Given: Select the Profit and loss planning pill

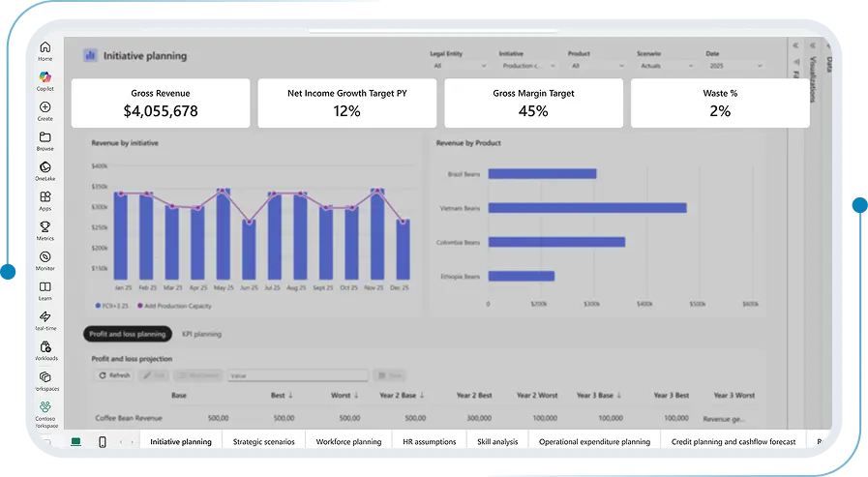Looking at the screenshot, I should pos(128,334).
